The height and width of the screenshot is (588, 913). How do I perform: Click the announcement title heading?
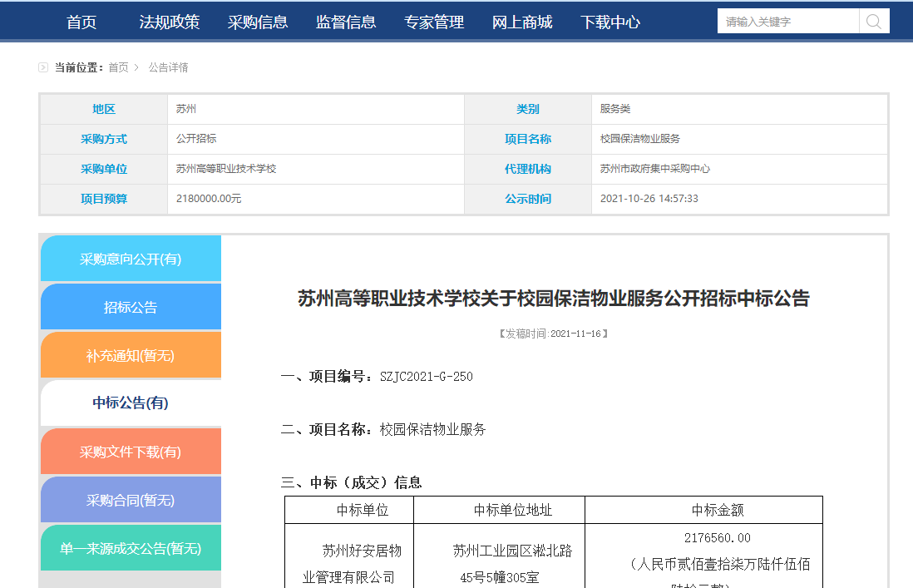point(554,299)
